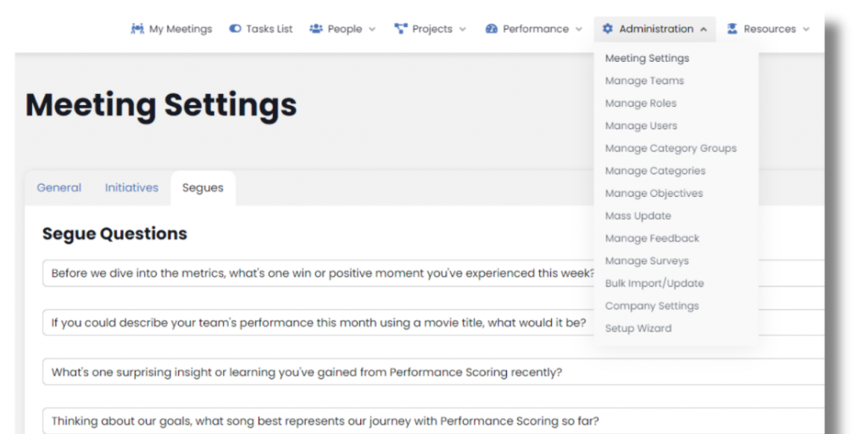The height and width of the screenshot is (434, 868).
Task: Click the Resources icon in navbar
Action: (x=732, y=29)
